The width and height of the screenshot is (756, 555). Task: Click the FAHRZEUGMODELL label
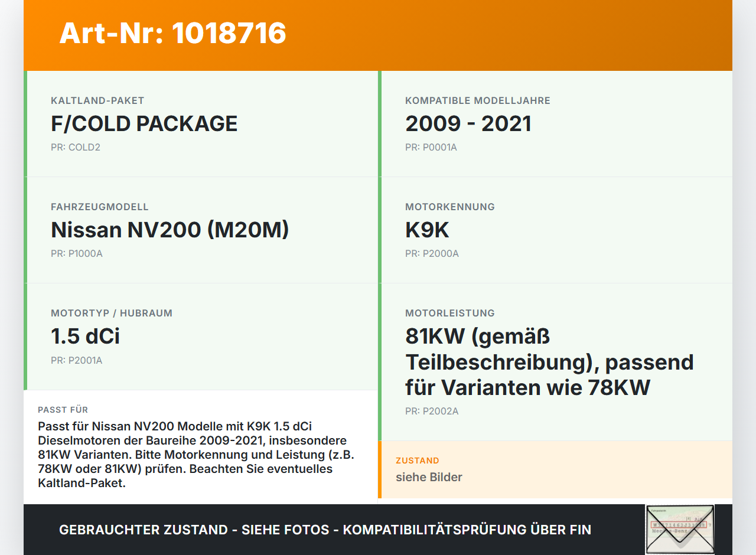tap(100, 207)
